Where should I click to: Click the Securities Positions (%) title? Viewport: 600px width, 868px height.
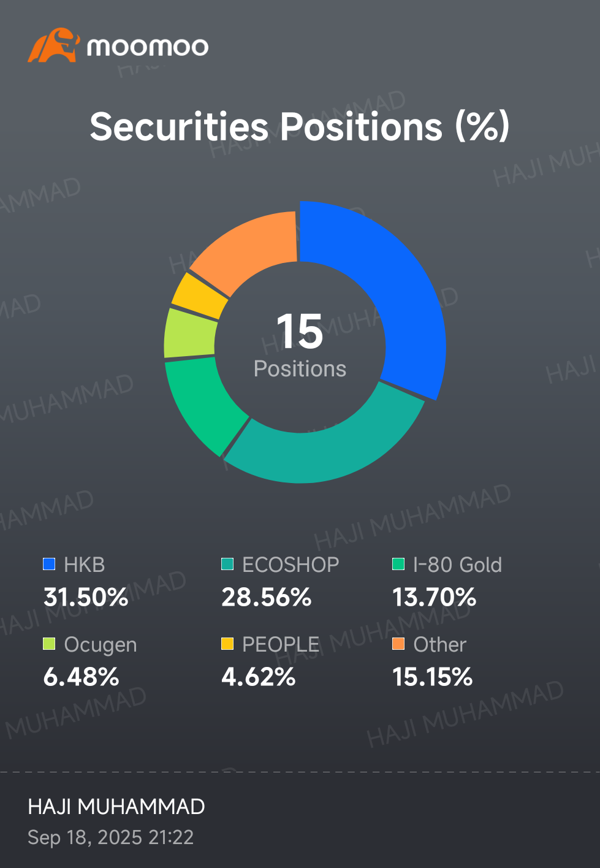[x=300, y=127]
